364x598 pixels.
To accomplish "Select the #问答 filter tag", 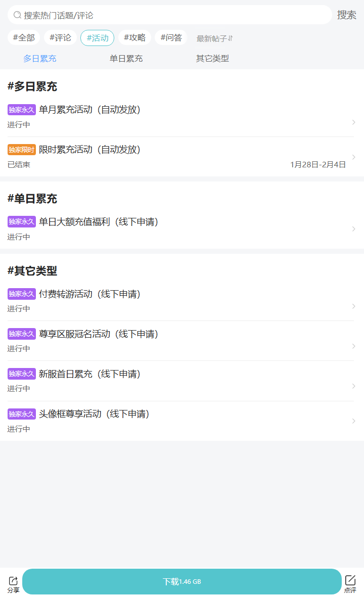I will pyautogui.click(x=171, y=38).
